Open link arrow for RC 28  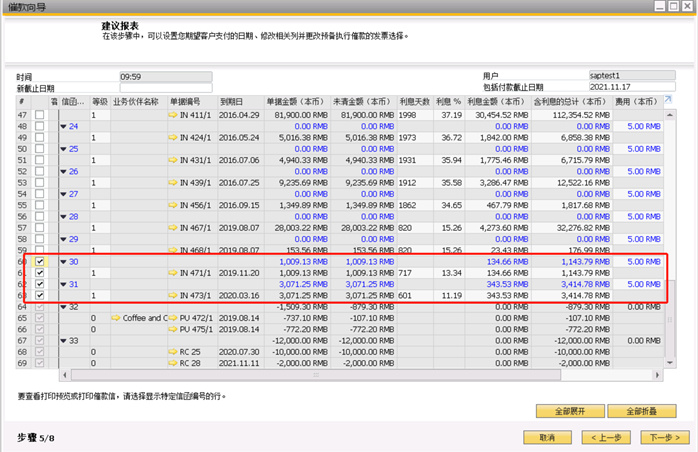pos(173,363)
